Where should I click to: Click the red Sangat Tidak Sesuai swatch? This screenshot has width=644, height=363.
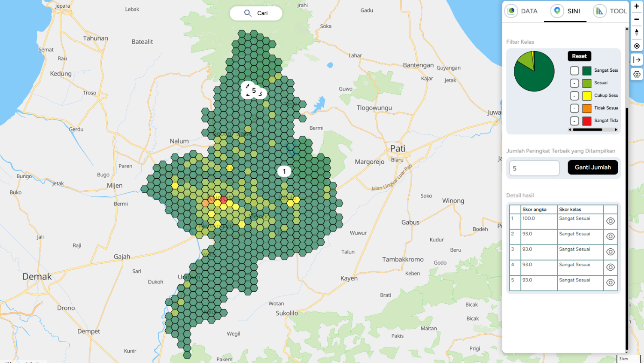point(586,121)
